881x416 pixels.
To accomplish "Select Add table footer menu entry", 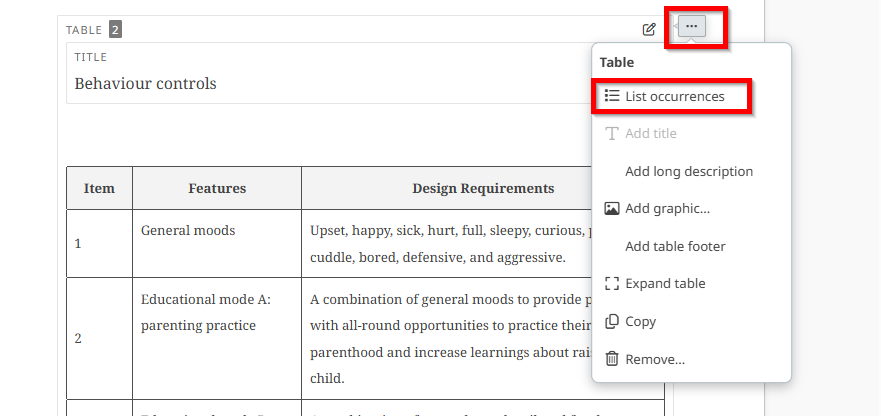I will (x=675, y=246).
